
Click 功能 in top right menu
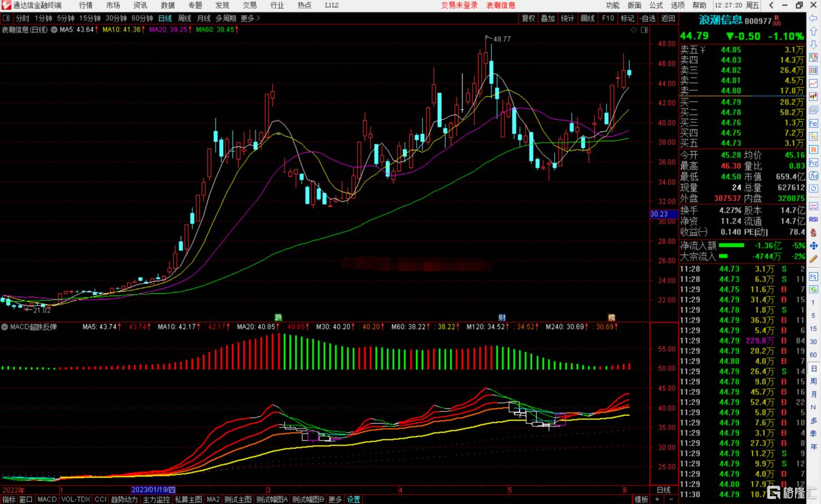(613, 5)
